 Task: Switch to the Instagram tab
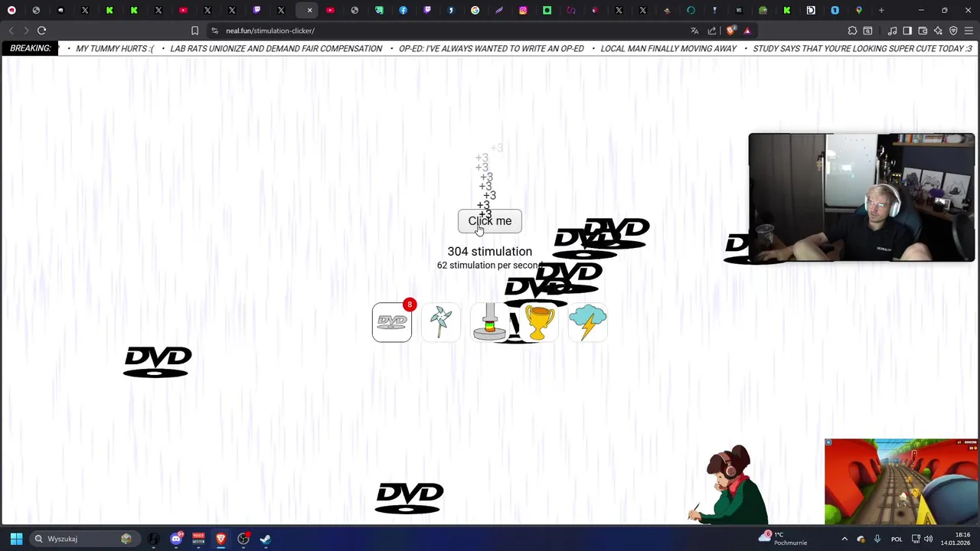pos(523,11)
